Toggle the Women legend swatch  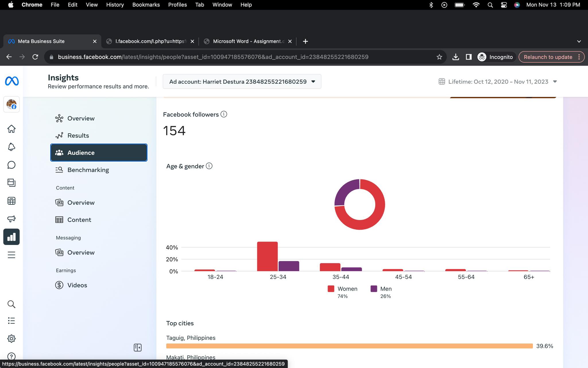[331, 289]
